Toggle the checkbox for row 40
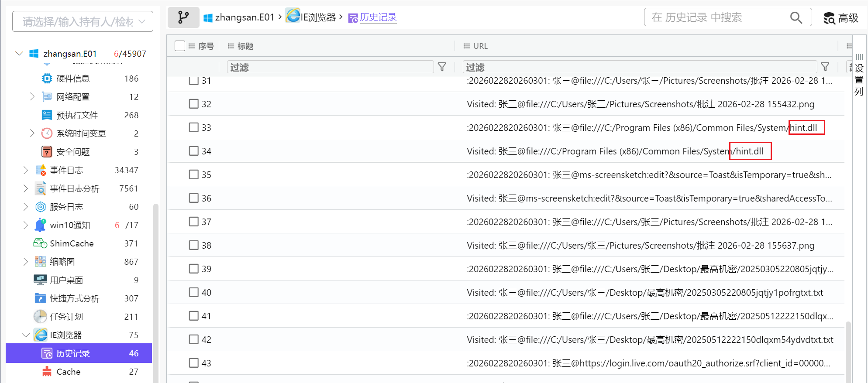The height and width of the screenshot is (383, 868). pyautogui.click(x=193, y=292)
